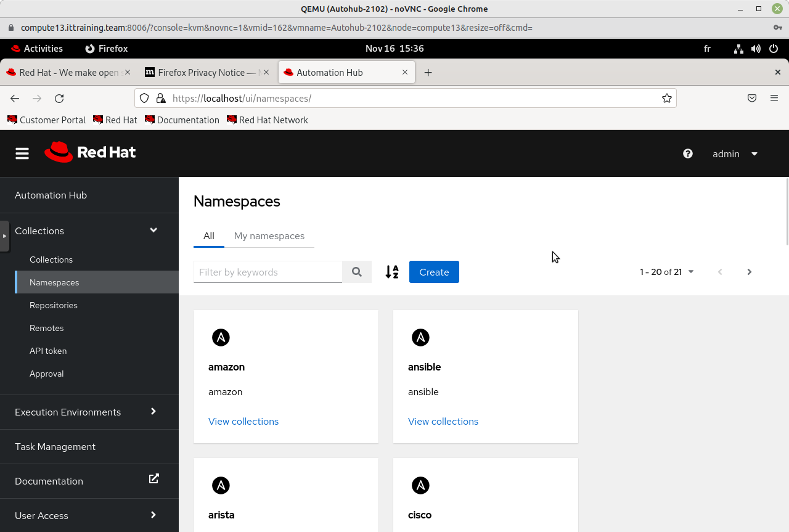Open the Red Hat Network bookmark
Viewport: 789px width, 532px height.
(x=268, y=120)
